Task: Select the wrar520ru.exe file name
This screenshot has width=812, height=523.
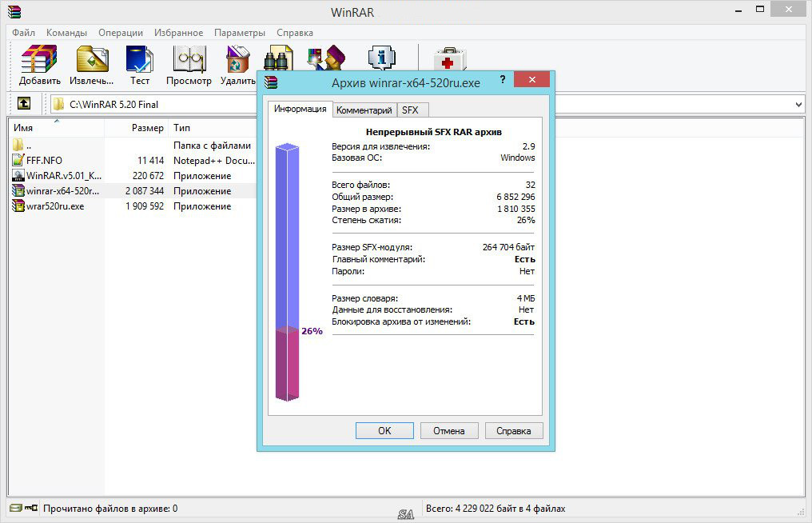Action: pos(55,206)
